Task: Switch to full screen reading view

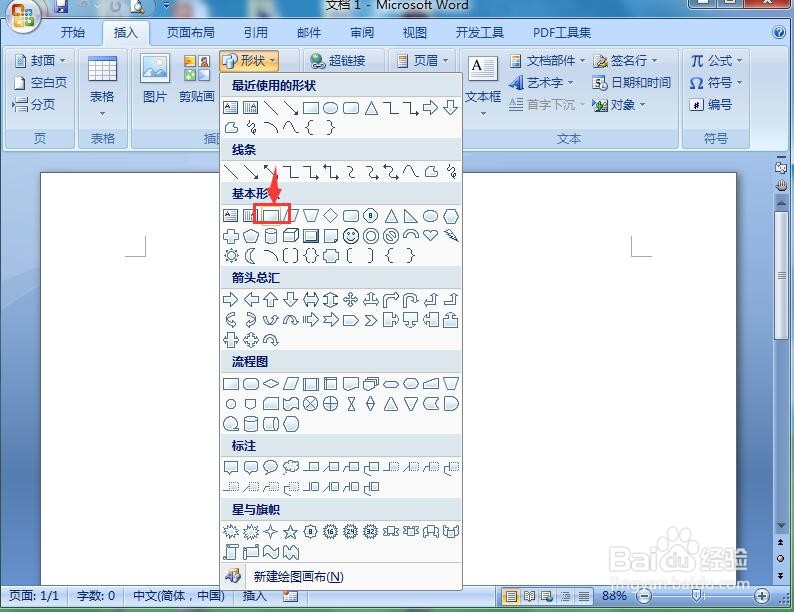Action: tap(529, 596)
